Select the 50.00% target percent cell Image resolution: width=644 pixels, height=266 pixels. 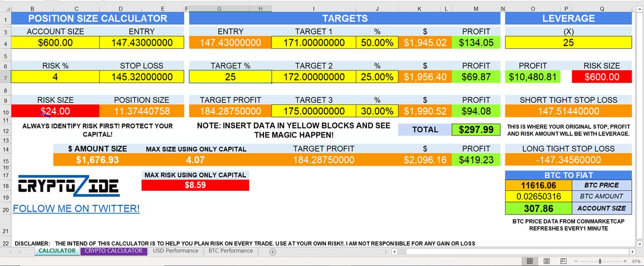tap(377, 42)
